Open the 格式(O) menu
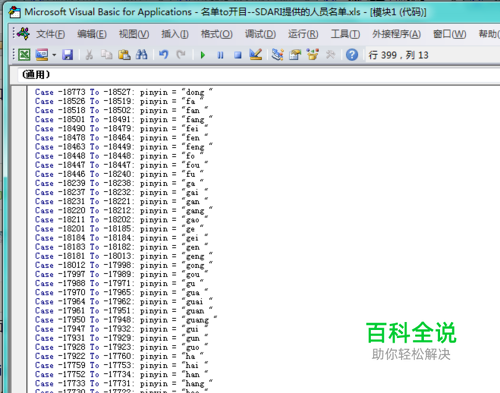 pyautogui.click(x=217, y=34)
